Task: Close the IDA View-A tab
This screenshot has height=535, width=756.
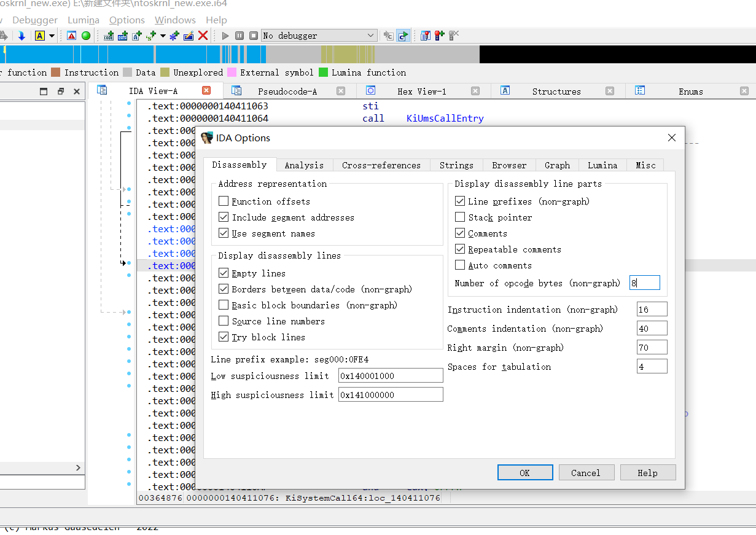Action: pos(206,90)
